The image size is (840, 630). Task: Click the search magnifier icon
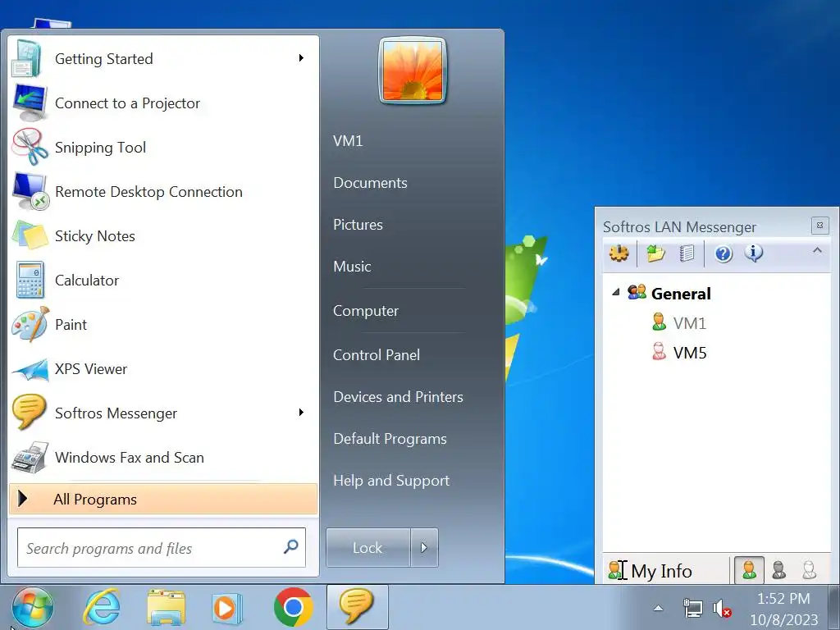point(291,546)
